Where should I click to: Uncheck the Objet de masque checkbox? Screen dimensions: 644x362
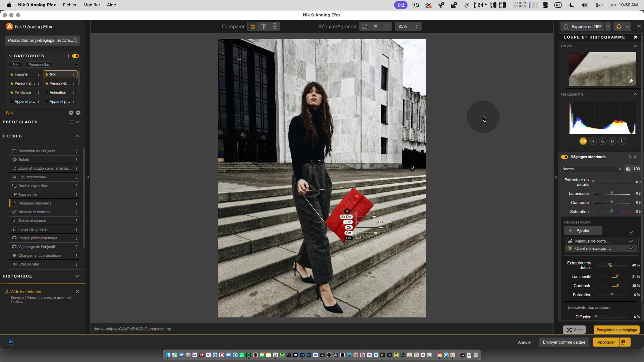[631, 248]
